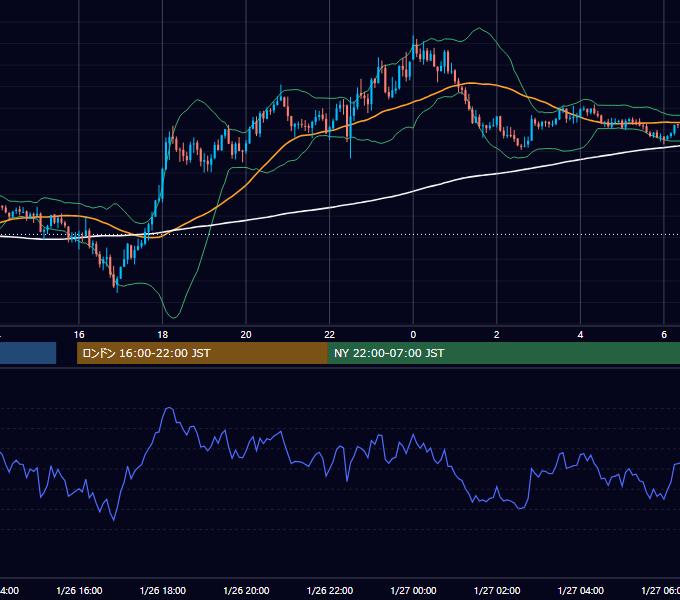
Task: Select the NY 22:00-07:00 JST session bar
Action: 503,353
